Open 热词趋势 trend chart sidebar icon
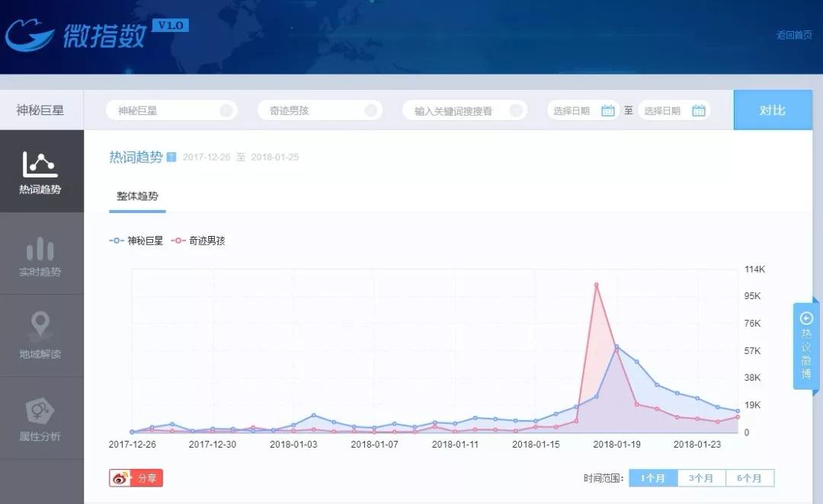Screen dimensions: 823x504 click(40, 164)
